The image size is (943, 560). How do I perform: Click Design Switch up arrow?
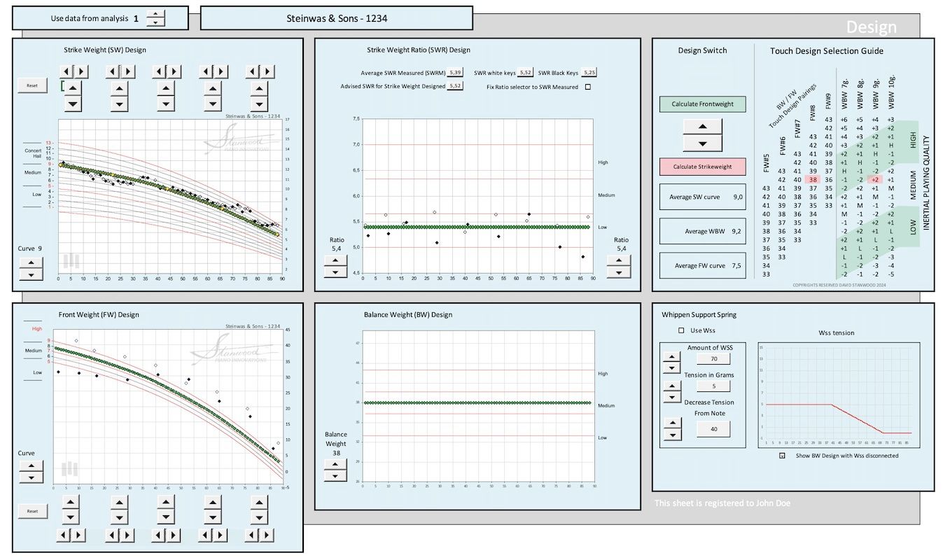[702, 127]
